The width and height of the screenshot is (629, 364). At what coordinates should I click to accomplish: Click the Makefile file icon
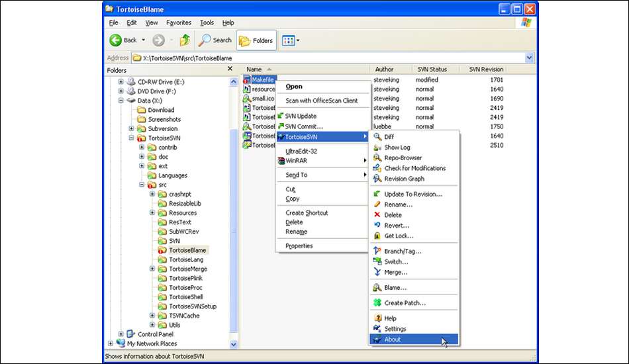pos(247,80)
